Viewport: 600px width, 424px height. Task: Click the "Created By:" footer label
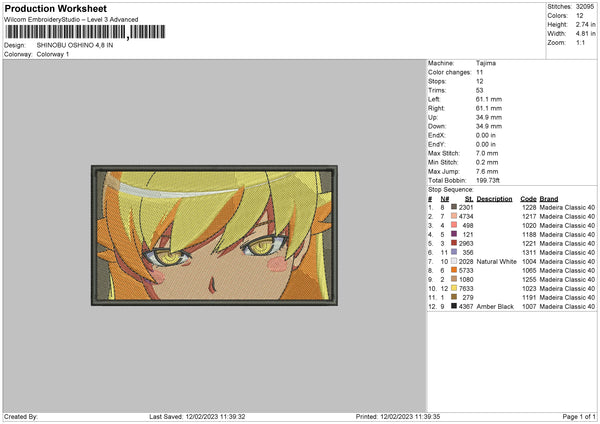pos(21,417)
